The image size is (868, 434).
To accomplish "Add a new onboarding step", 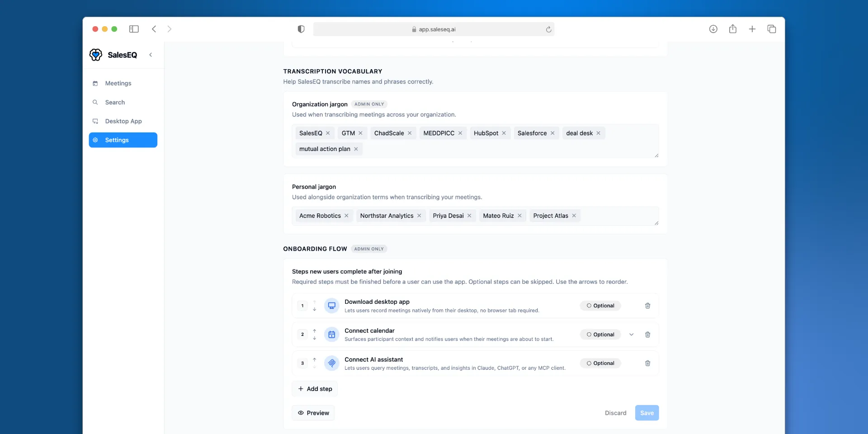I will pyautogui.click(x=315, y=389).
